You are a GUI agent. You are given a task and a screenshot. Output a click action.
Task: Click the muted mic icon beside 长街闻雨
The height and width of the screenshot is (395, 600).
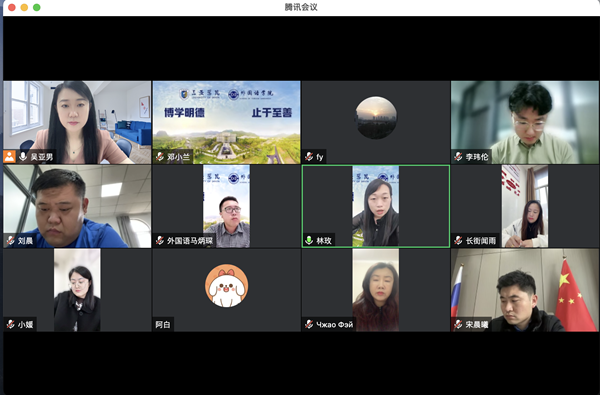[x=458, y=240]
